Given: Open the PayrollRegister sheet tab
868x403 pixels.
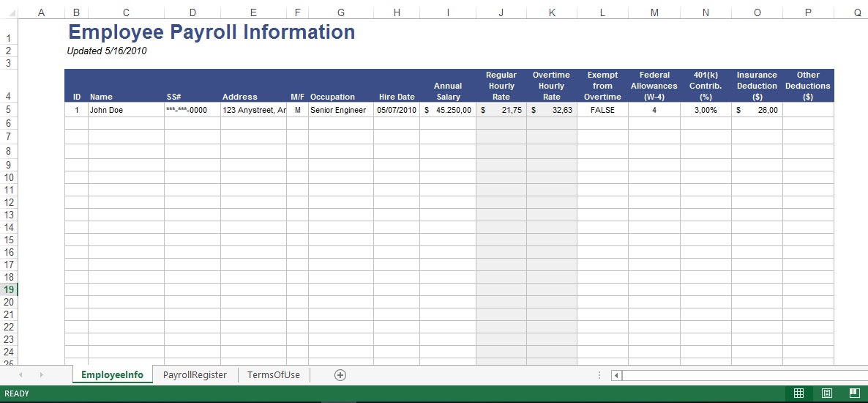Looking at the screenshot, I should [x=195, y=374].
